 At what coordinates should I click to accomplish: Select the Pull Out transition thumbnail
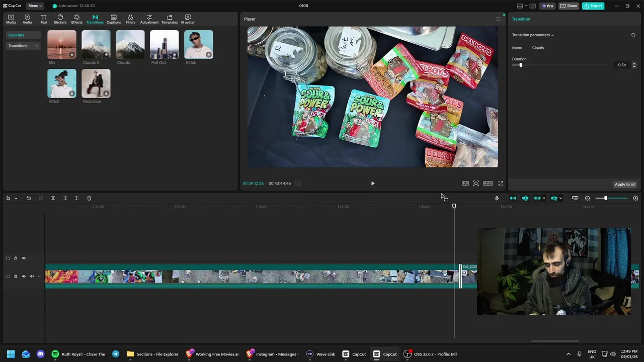(x=165, y=45)
